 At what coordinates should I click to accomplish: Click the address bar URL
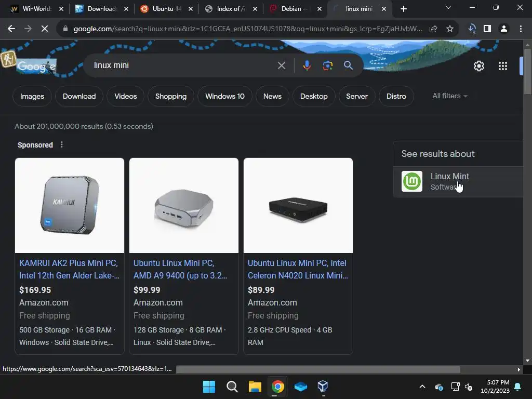click(248, 29)
